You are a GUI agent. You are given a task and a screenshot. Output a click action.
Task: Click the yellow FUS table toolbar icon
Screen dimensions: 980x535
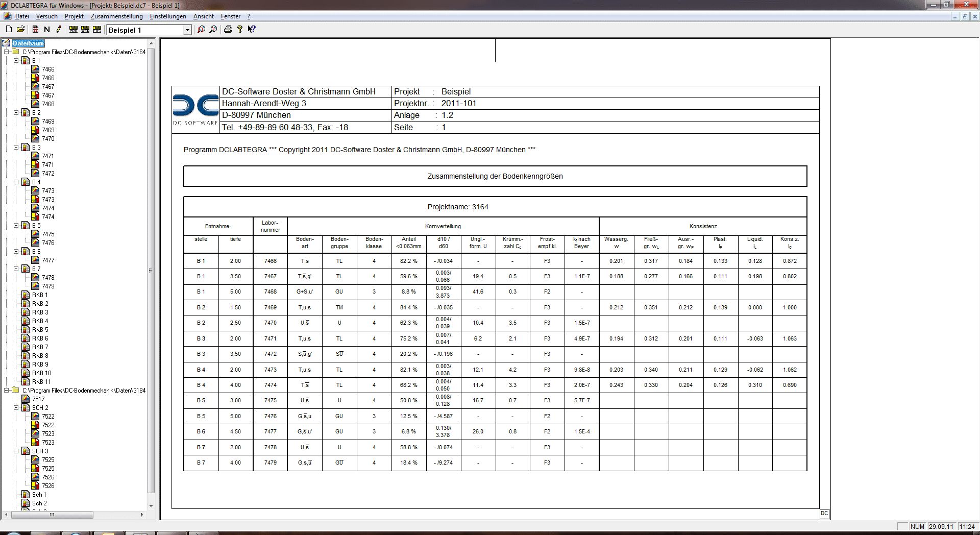pyautogui.click(x=97, y=29)
